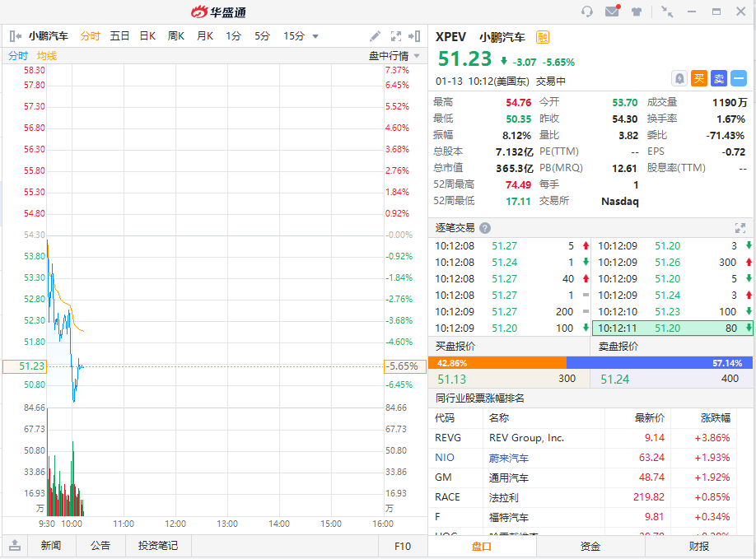The height and width of the screenshot is (559, 756).
Task: Expand more chart periods dropdown arrow
Action: tap(315, 36)
